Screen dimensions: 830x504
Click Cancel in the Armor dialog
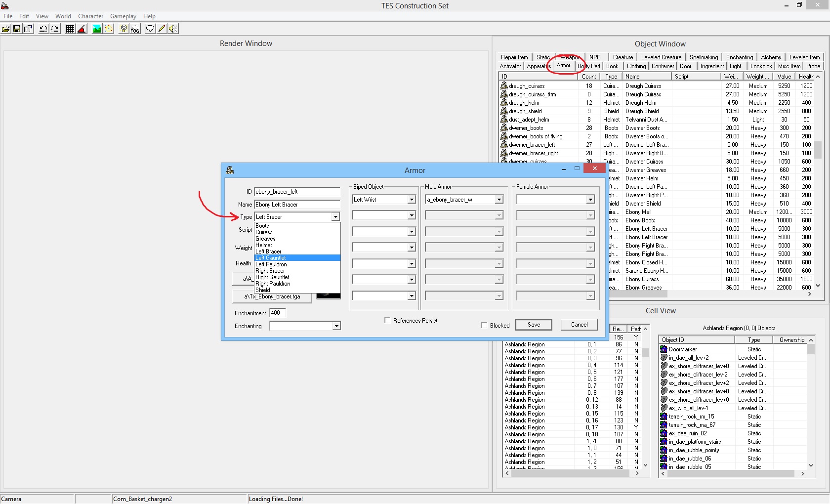coord(579,325)
